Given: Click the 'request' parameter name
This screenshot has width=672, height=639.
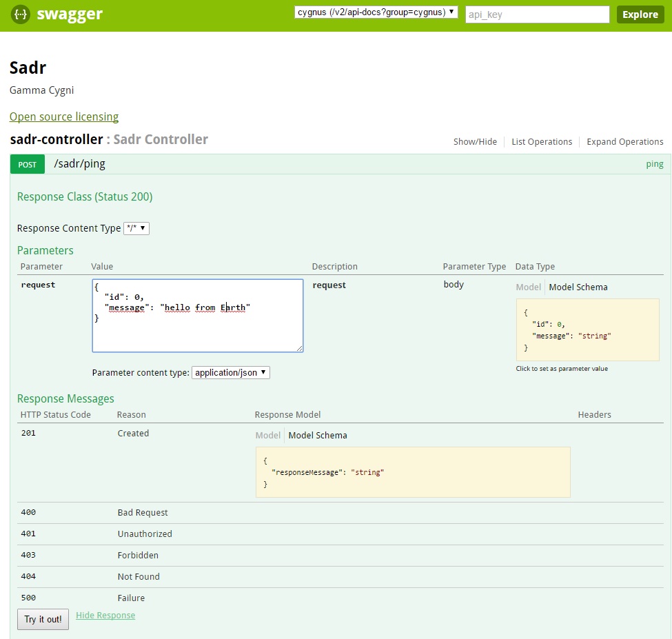Looking at the screenshot, I should coord(38,285).
